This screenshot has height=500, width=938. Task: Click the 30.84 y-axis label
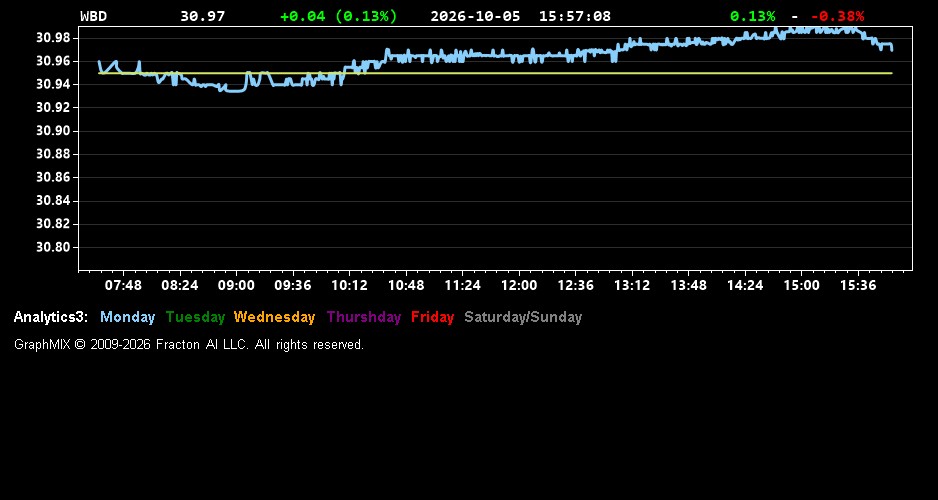(53, 201)
